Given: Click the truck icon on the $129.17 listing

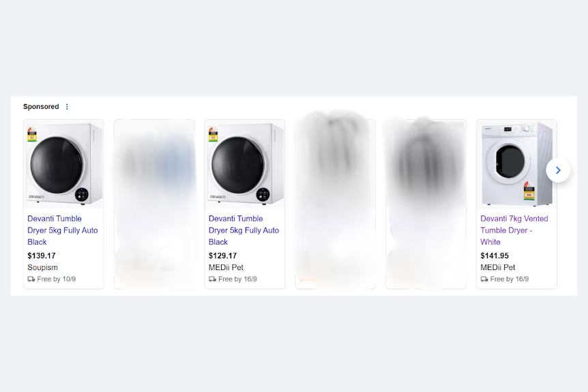Looking at the screenshot, I should tap(212, 280).
